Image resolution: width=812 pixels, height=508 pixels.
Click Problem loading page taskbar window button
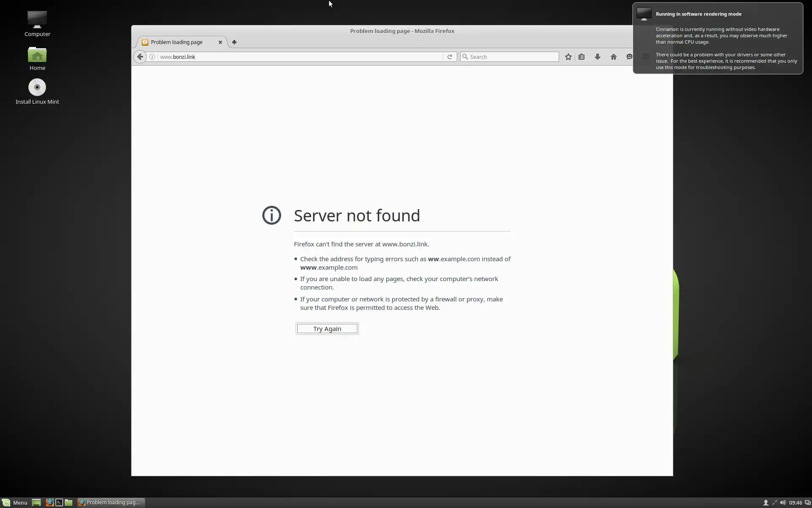(111, 502)
